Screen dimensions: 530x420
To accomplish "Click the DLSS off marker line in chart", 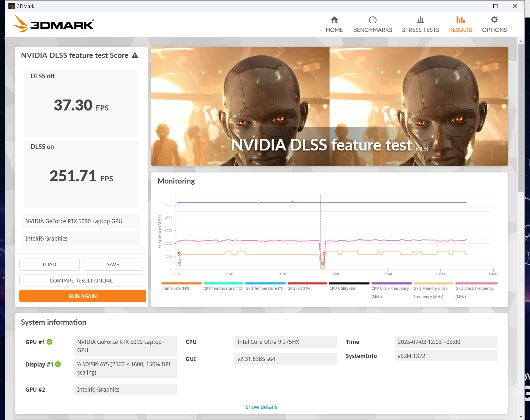I will [x=176, y=231].
